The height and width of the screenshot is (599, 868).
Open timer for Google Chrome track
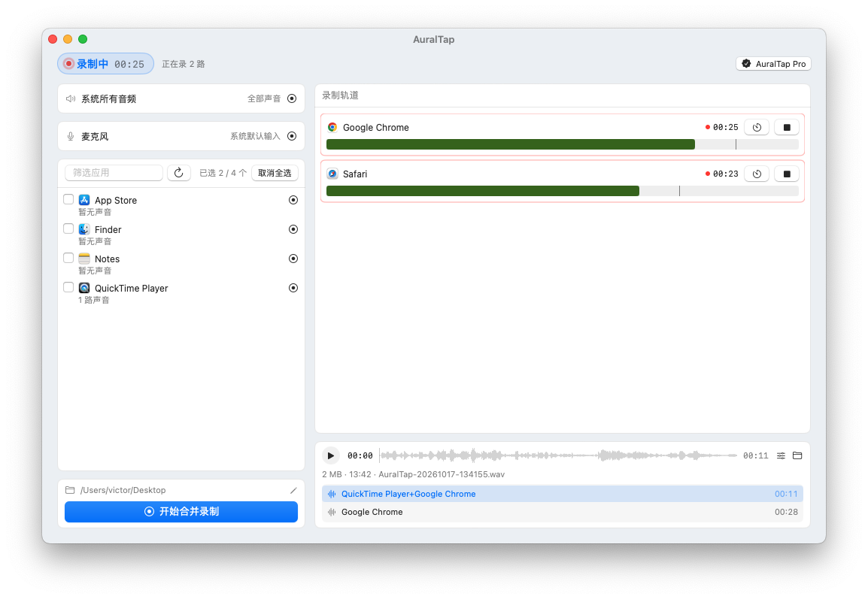pyautogui.click(x=757, y=127)
